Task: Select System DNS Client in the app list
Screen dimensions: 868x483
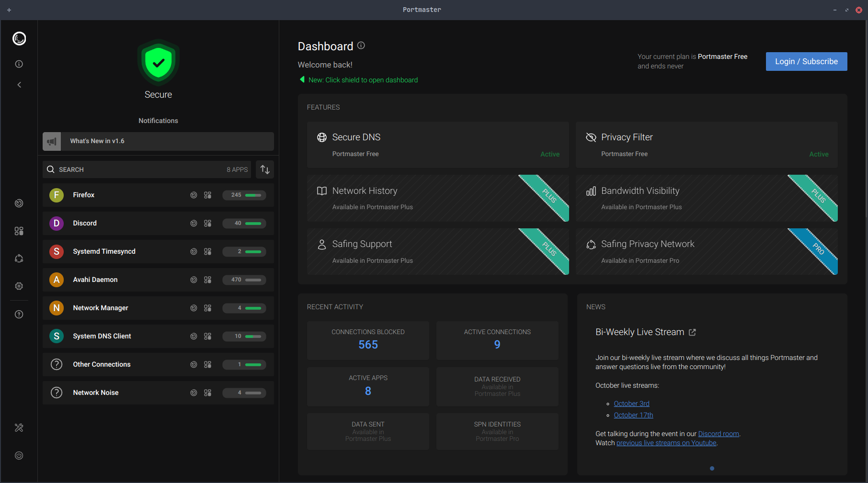Action: tap(158, 337)
